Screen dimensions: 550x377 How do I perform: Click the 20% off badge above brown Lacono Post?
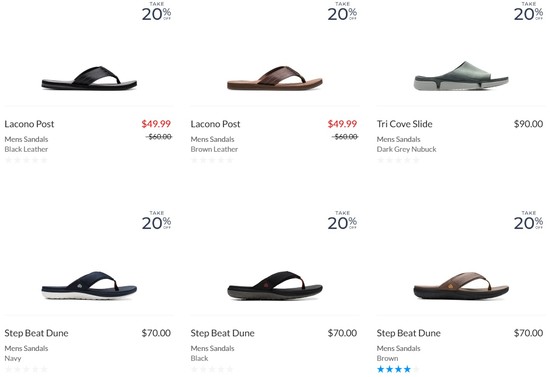click(342, 11)
